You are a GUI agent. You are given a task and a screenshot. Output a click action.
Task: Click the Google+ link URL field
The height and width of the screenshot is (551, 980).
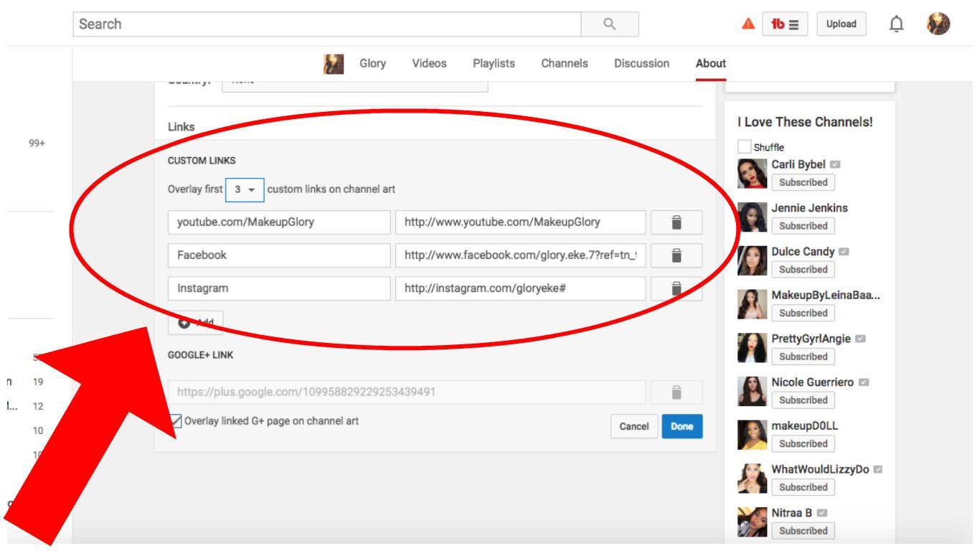tap(407, 392)
